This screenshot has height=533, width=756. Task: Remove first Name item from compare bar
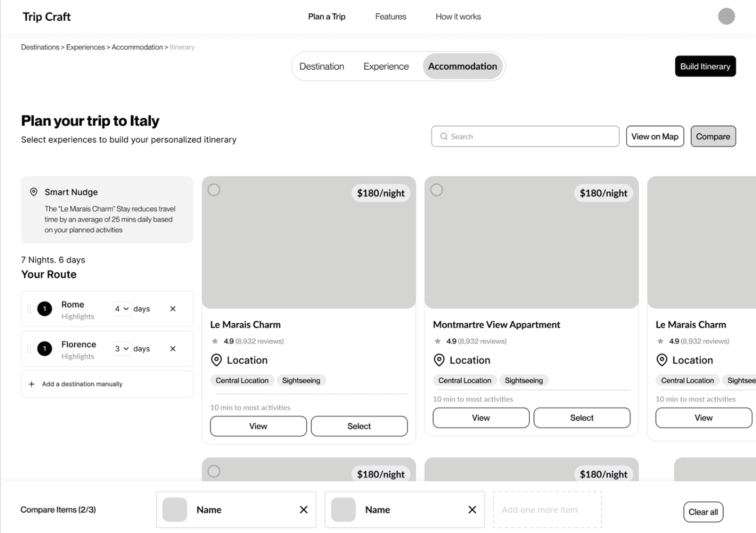(304, 510)
